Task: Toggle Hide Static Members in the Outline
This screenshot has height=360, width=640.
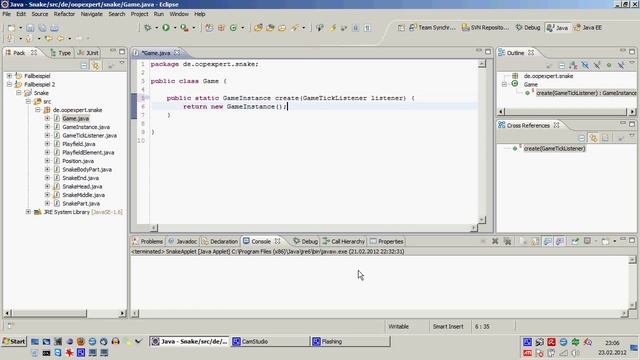Action: tap(597, 65)
